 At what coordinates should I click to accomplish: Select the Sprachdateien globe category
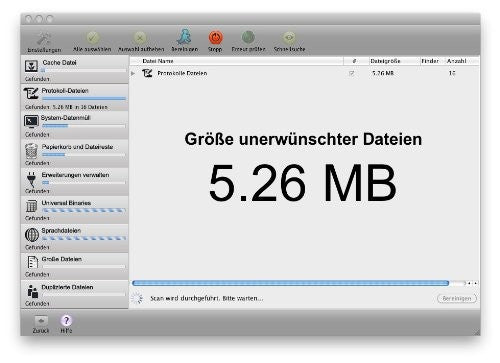[75, 238]
